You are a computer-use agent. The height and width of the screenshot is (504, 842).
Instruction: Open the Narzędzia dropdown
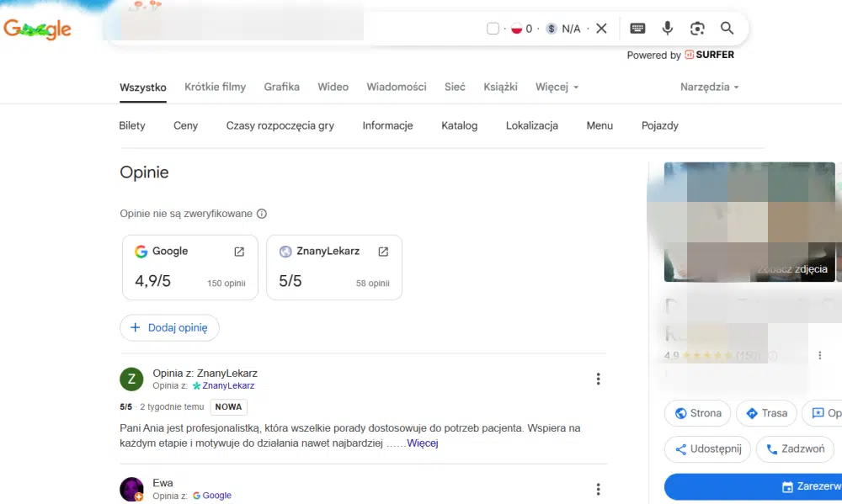click(709, 87)
